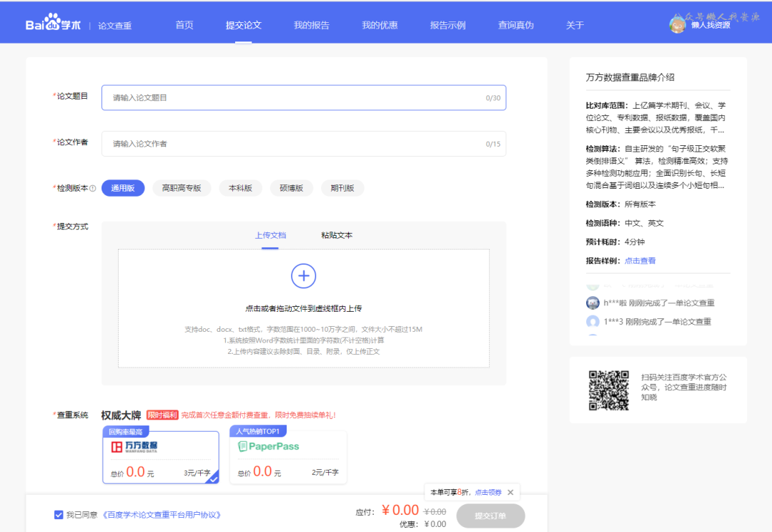Open the 我的优惠 nav item
Screen dimensions: 772x532
380,25
